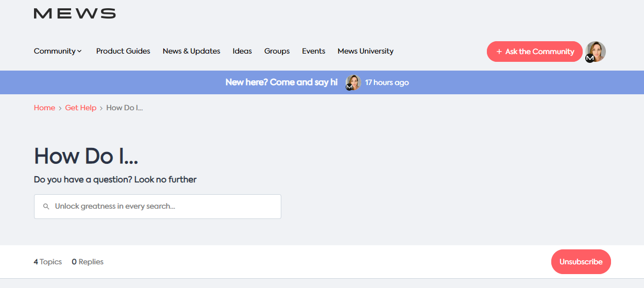Expand the Community dropdown chevron
Viewport: 644px width, 288px height.
click(x=80, y=52)
